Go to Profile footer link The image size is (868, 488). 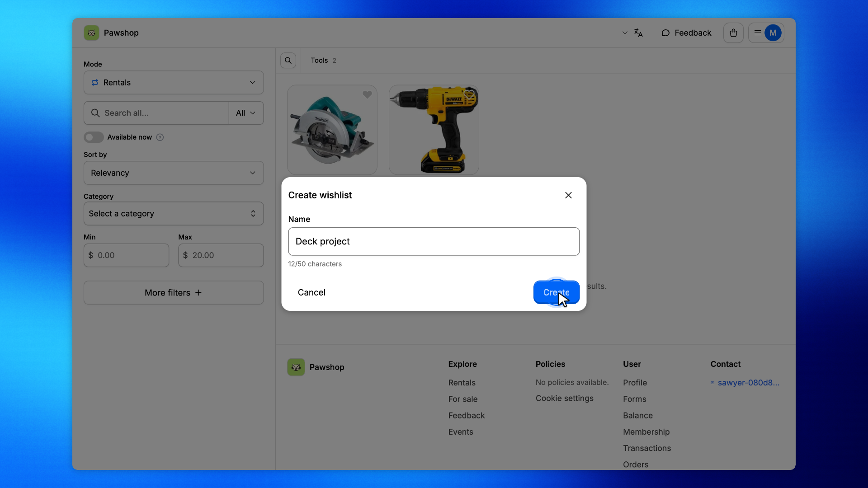point(635,383)
